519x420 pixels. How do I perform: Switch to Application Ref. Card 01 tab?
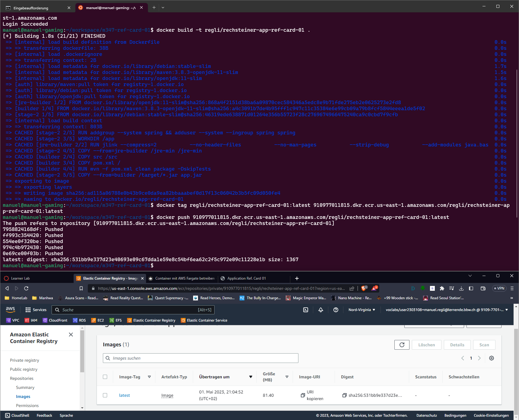(246, 278)
